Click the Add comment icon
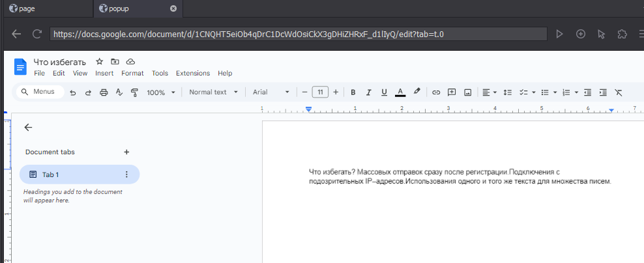Viewport: 644px width, 263px height. [x=452, y=92]
